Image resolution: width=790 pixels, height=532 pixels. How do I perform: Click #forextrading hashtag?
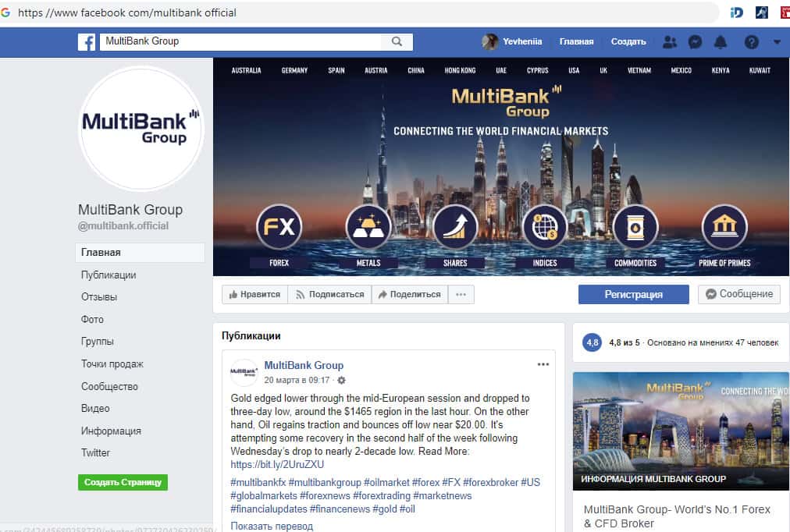382,496
